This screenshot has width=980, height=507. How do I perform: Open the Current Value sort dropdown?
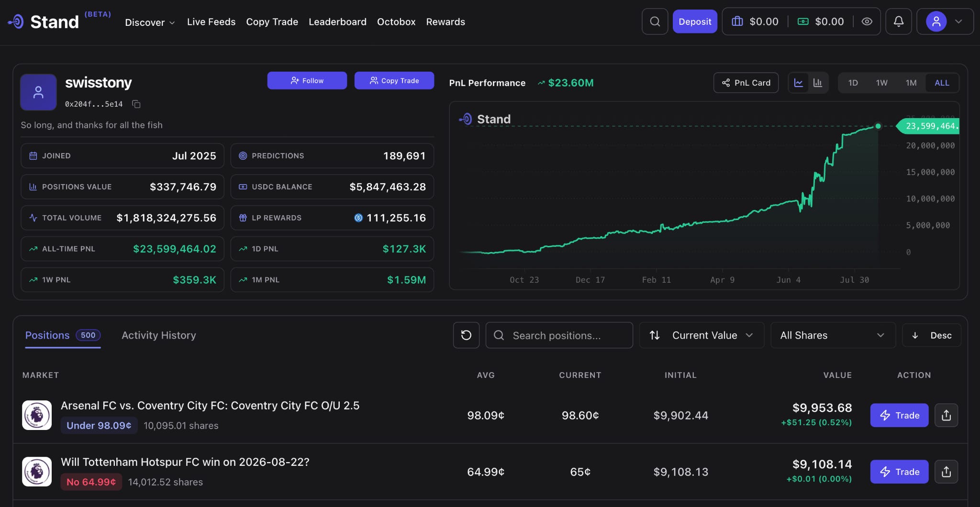[x=702, y=335]
